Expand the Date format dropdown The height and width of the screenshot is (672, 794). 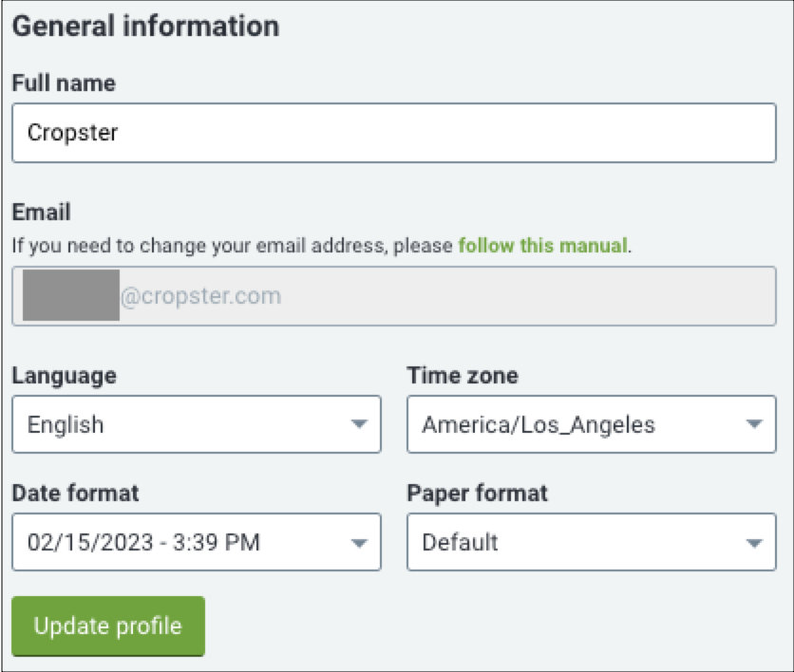pos(197,542)
